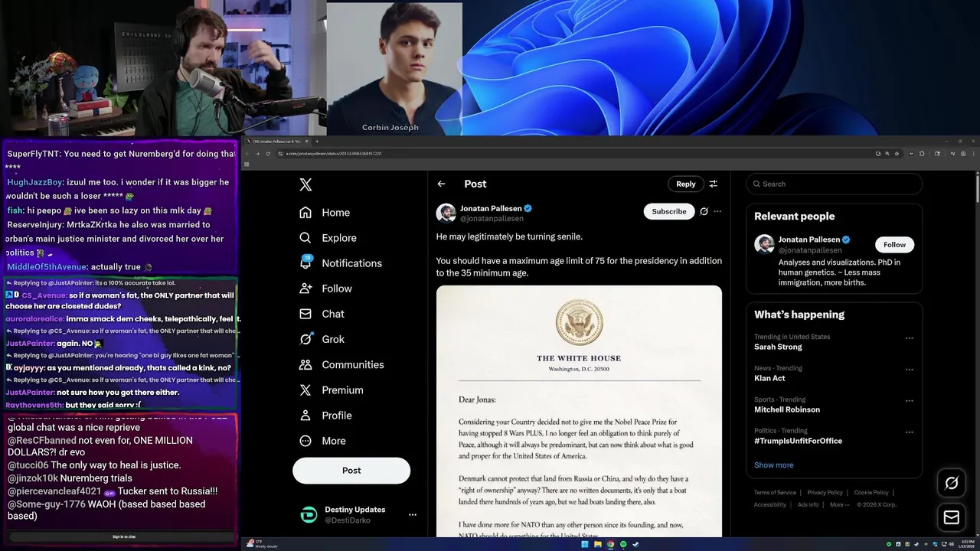The height and width of the screenshot is (551, 980).
Task: Open Chat in the X sidebar
Action: [322, 314]
